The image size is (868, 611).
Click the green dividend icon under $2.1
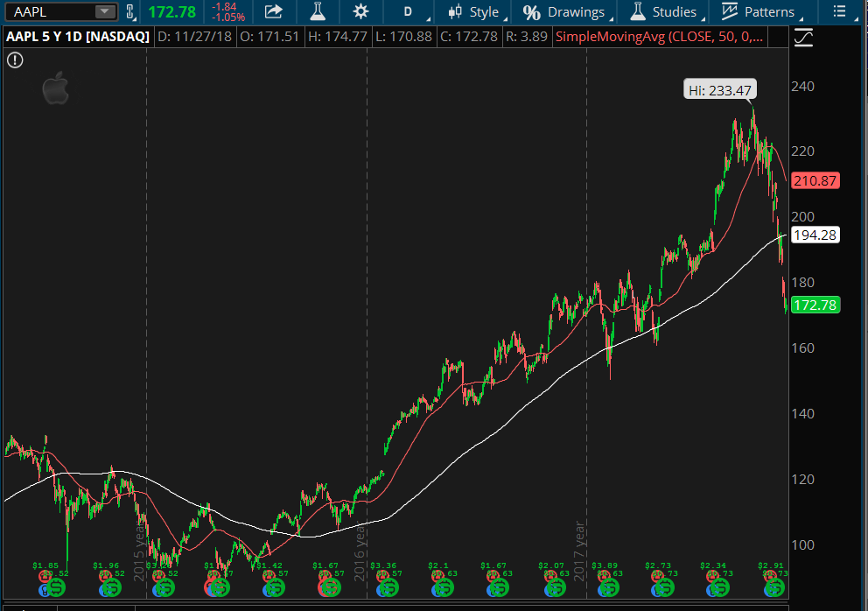coord(444,586)
